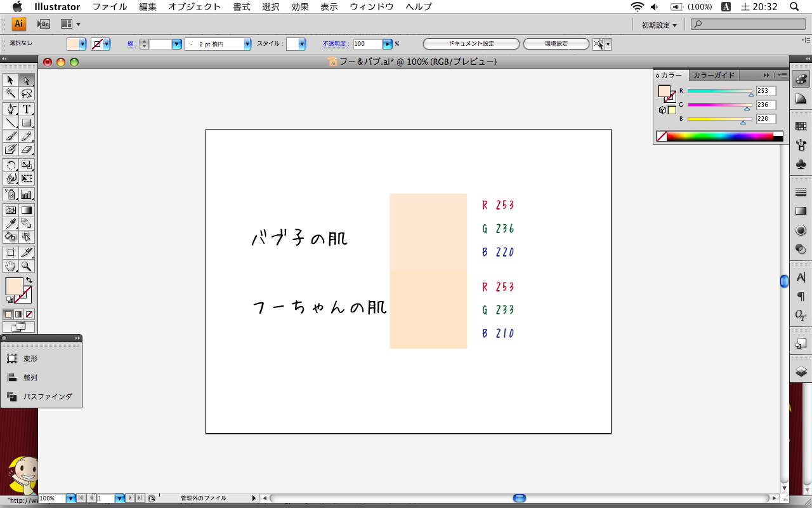The height and width of the screenshot is (508, 812).
Task: Open the Paragraph panel from the dock
Action: point(801,296)
